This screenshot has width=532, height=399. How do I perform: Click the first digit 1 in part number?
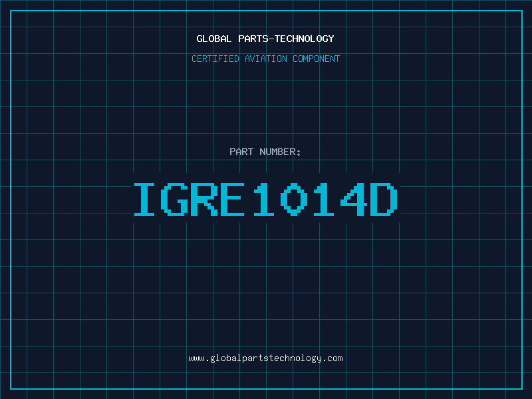click(265, 199)
